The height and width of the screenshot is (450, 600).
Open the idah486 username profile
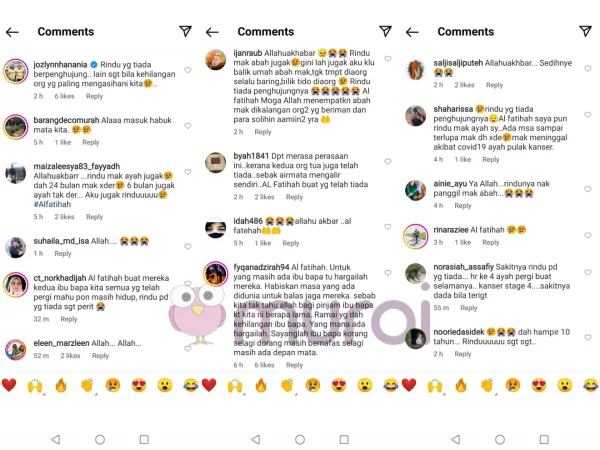pos(248,221)
